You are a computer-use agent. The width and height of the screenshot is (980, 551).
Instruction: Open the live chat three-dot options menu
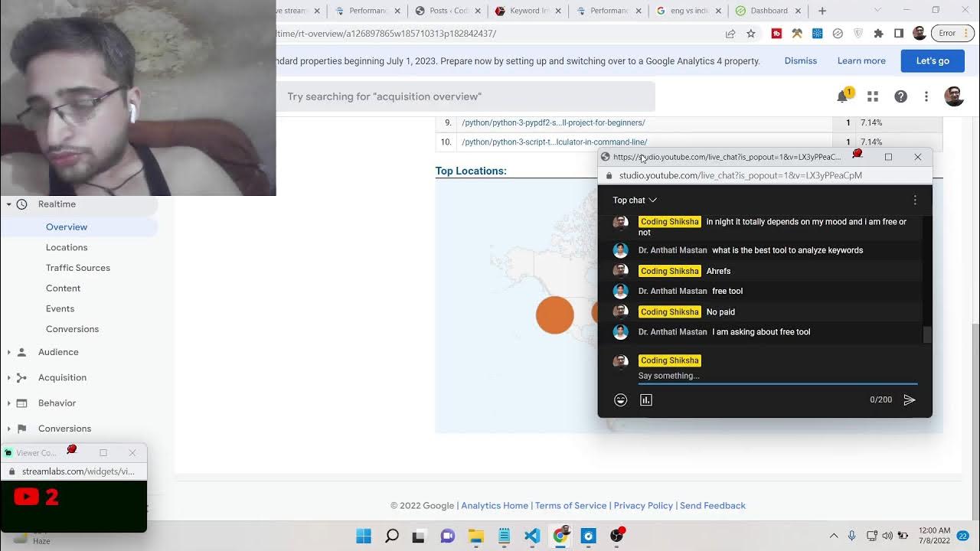[915, 201]
